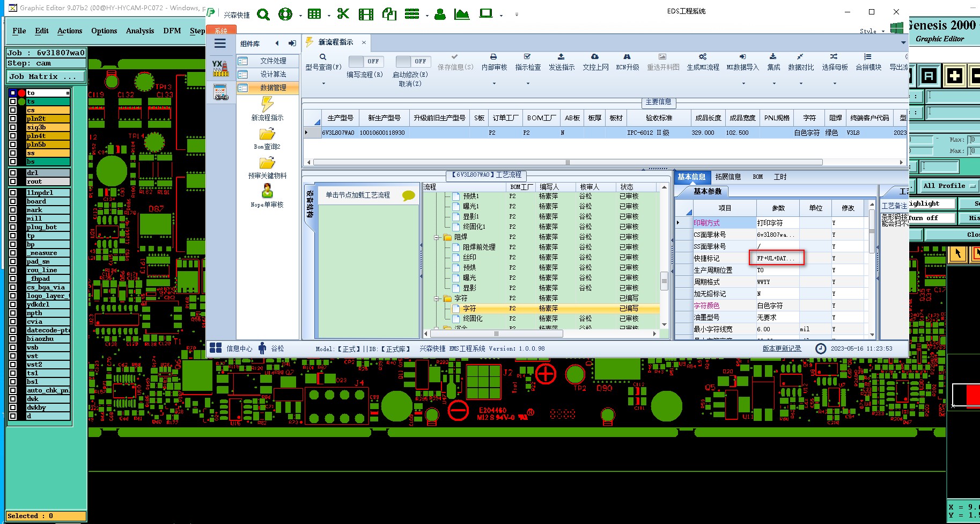Click the 文控上网 cloud toolbar button

point(595,62)
